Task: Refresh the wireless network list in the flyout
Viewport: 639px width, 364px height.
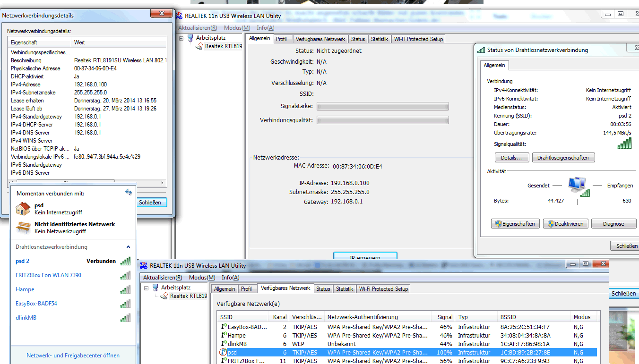Action: (x=129, y=192)
